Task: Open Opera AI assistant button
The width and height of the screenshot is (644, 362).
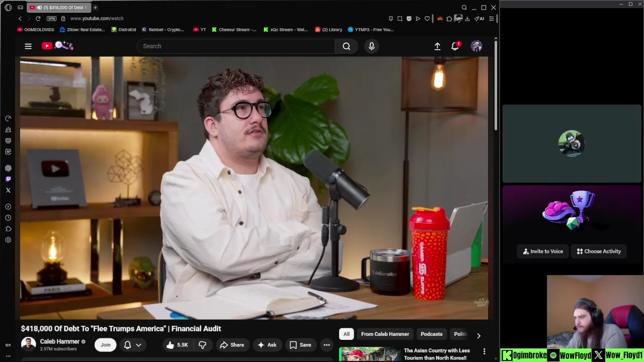Action: [x=479, y=19]
